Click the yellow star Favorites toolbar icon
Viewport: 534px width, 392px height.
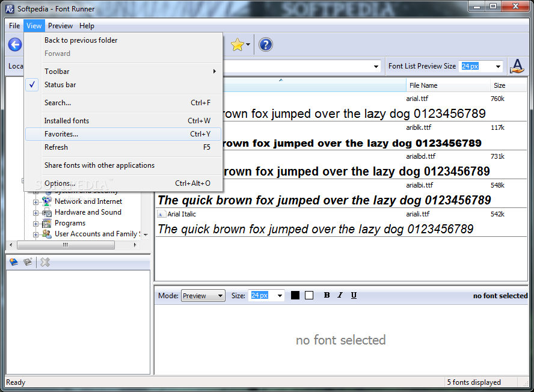coord(237,44)
